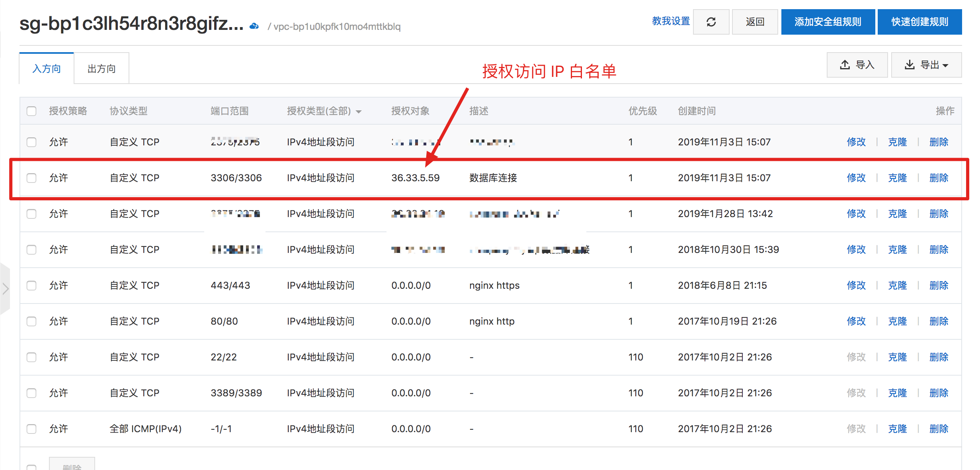Click the refresh icon button
Screen dimensions: 980x470
point(711,22)
